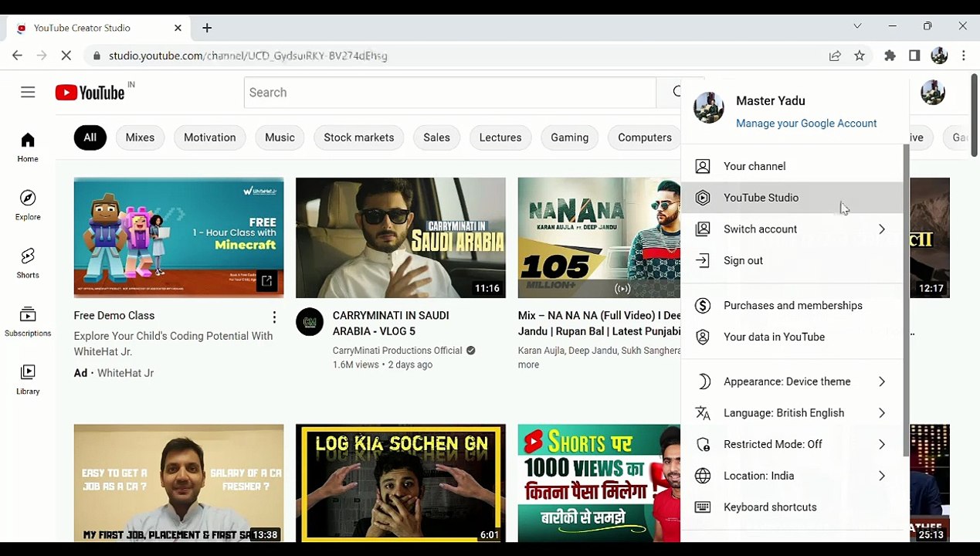Click the search magnifier button
The height and width of the screenshot is (556, 980).
coord(677,93)
